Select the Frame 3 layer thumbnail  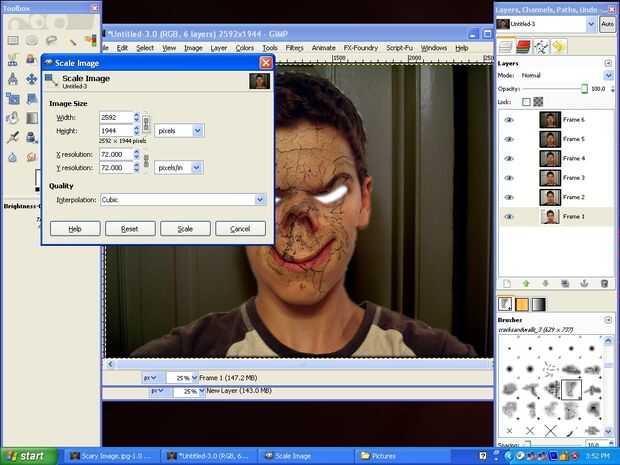[x=550, y=178]
